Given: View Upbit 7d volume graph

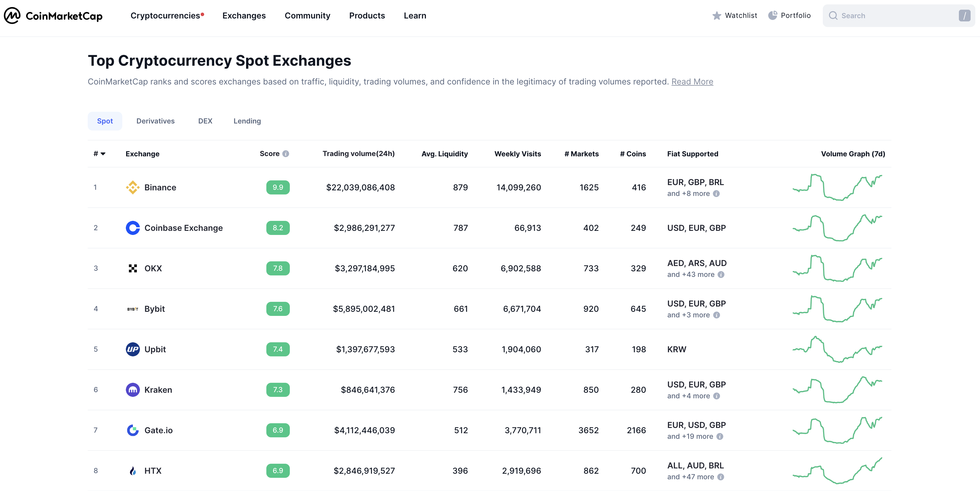Looking at the screenshot, I should tap(837, 349).
